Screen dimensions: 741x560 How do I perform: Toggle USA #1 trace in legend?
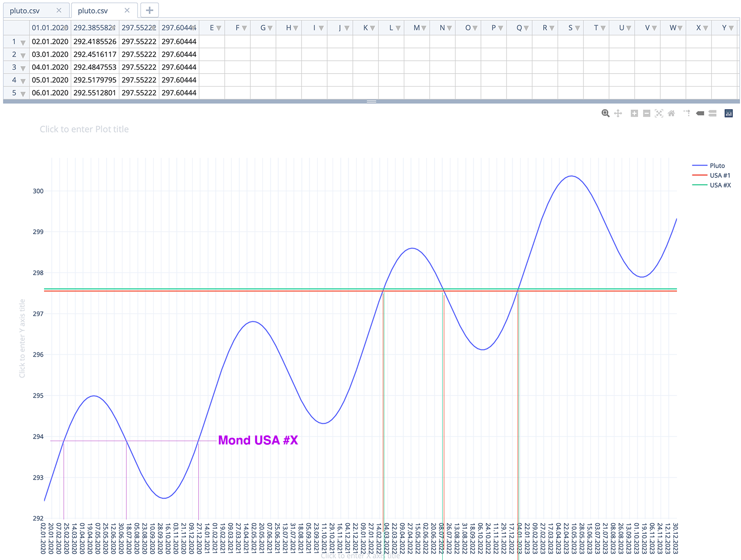[x=711, y=175]
